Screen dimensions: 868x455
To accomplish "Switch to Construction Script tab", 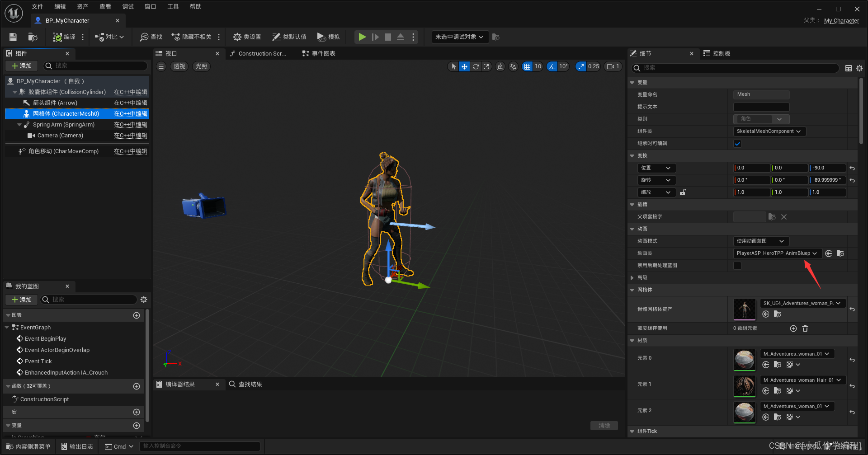I will coord(258,53).
